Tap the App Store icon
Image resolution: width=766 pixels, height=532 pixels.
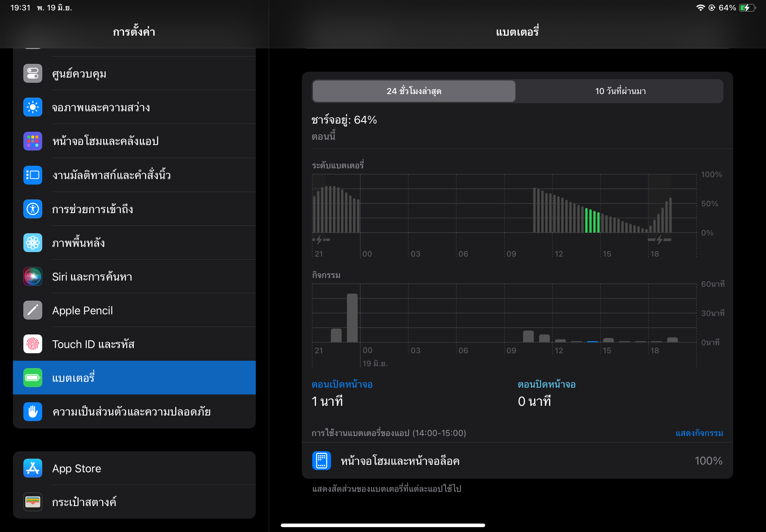point(33,468)
